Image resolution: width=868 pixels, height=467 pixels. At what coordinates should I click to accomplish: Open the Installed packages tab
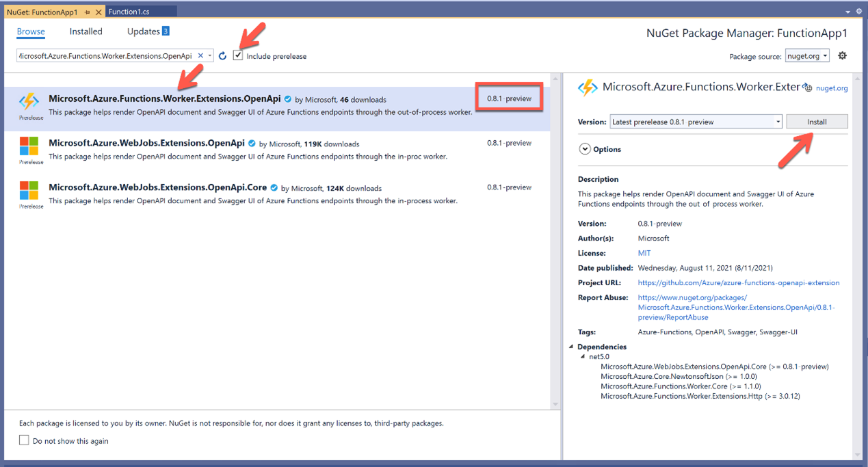(86, 31)
